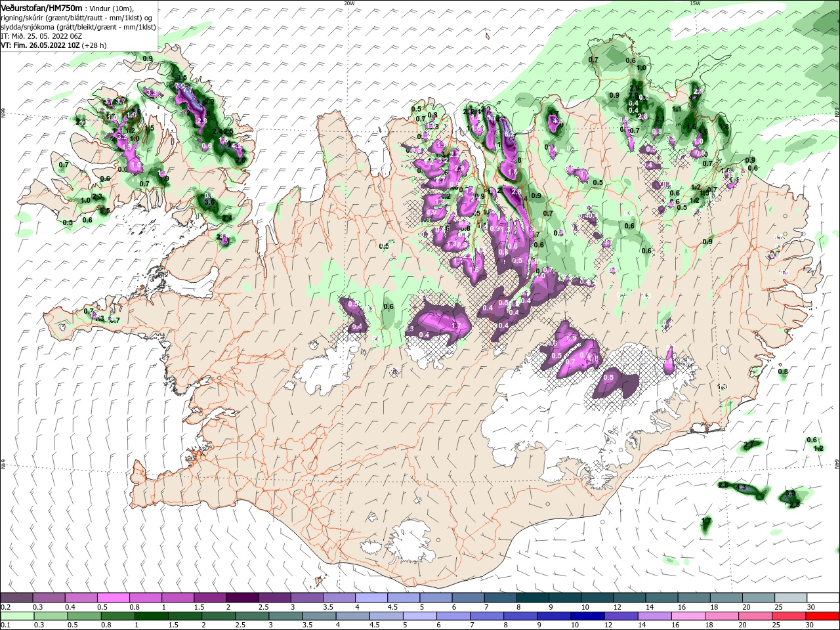Pick the upper-row teal swatch starting at 12
The width and height of the screenshot is (840, 630).
(x=630, y=598)
